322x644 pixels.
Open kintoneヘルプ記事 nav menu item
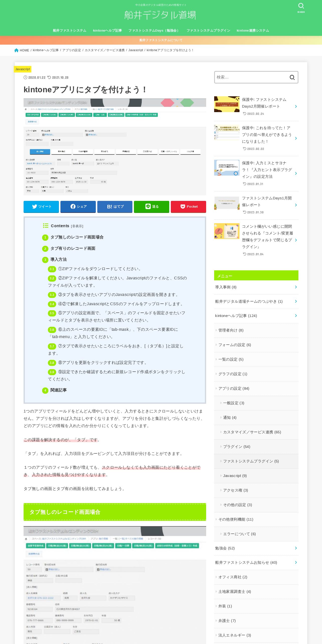107,30
